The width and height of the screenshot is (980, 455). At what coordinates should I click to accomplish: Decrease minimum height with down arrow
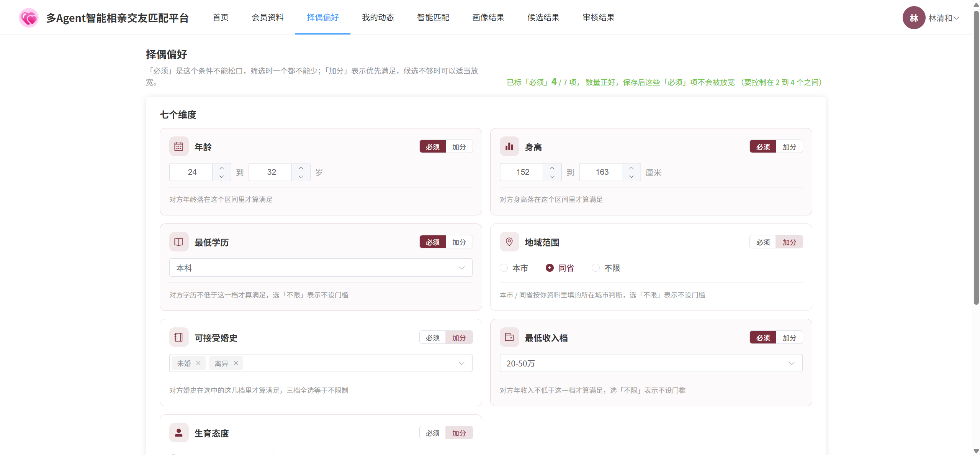point(552,177)
